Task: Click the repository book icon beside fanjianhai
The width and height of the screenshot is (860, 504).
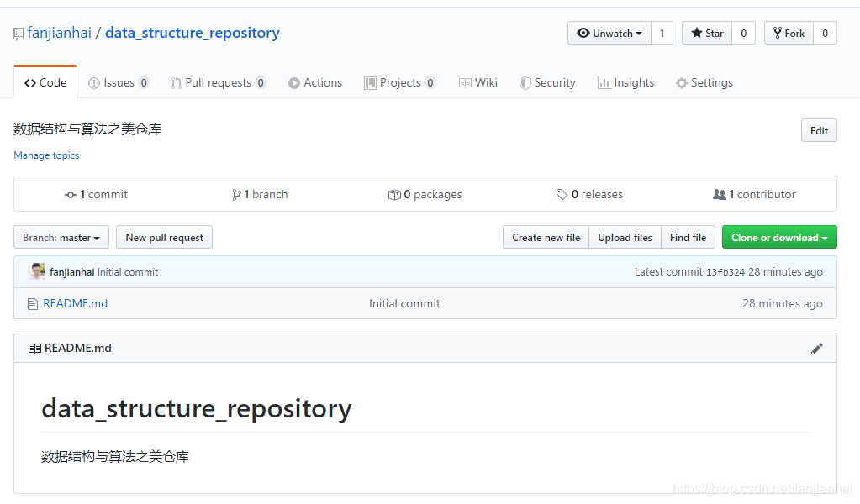Action: 18,34
